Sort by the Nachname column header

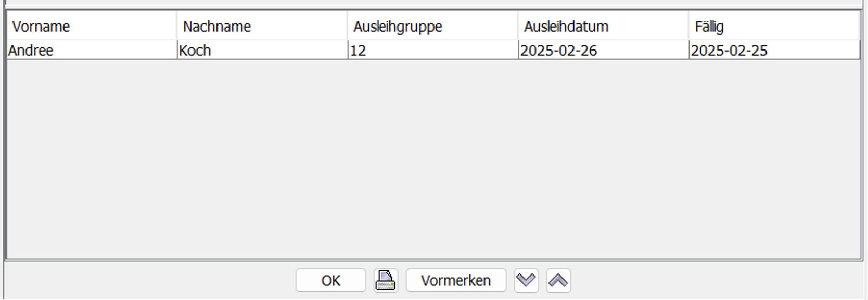coord(262,26)
